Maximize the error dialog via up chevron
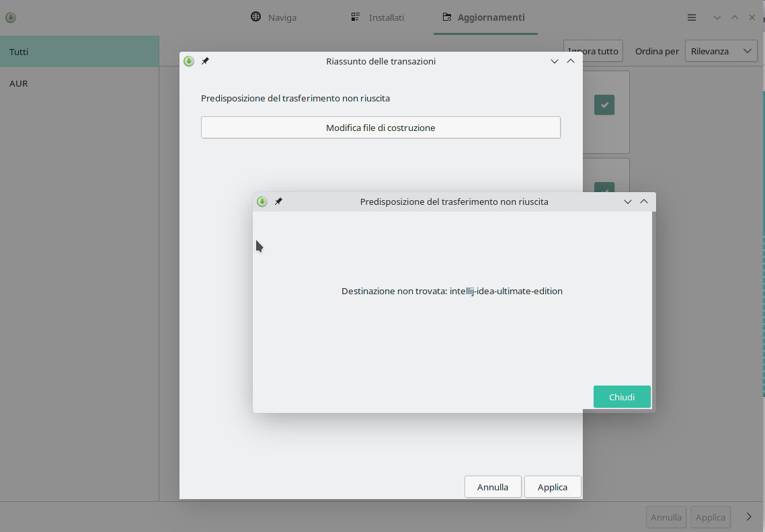The height and width of the screenshot is (532, 765). pyautogui.click(x=644, y=202)
